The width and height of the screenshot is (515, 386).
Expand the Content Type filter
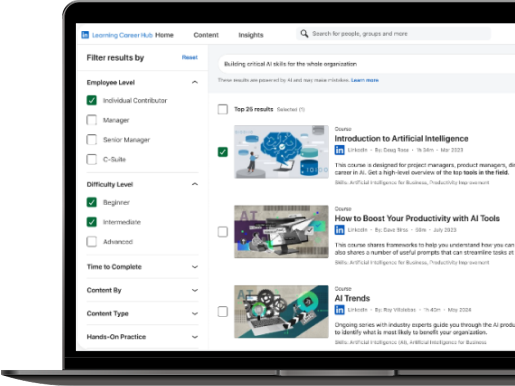click(x=195, y=313)
